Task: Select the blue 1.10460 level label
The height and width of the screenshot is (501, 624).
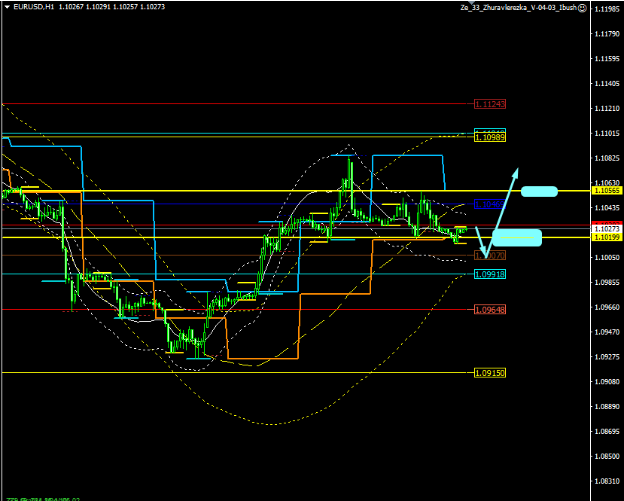Action: (489, 204)
